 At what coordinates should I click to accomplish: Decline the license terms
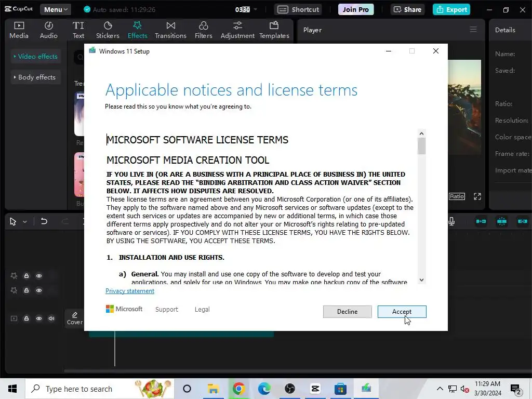[347, 312]
